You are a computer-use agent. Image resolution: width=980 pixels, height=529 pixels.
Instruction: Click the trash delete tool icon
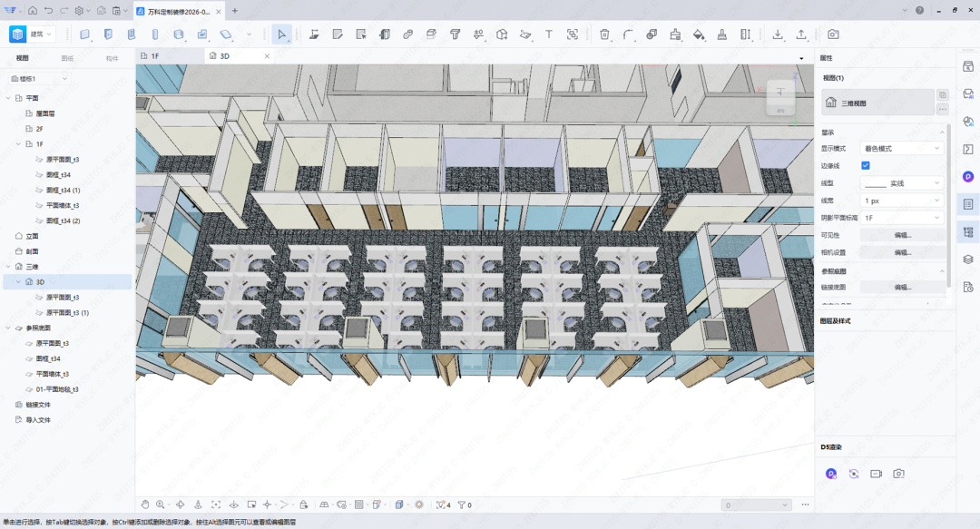[604, 34]
